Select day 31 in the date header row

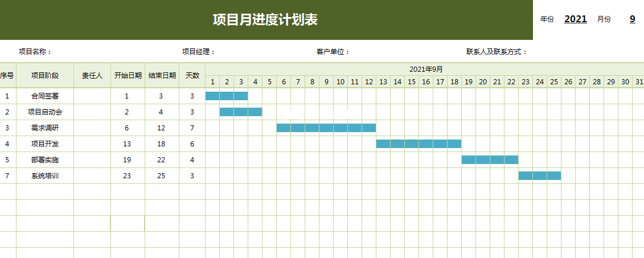[639, 82]
